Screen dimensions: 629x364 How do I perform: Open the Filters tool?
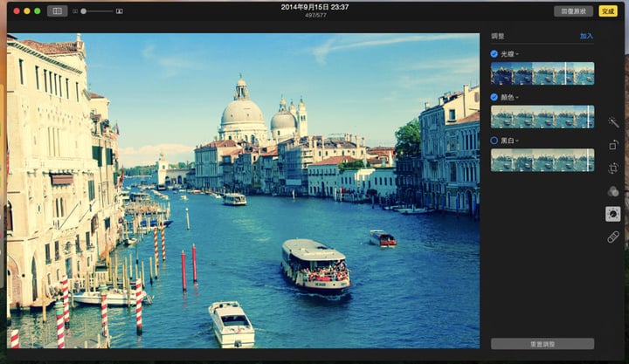pos(612,191)
